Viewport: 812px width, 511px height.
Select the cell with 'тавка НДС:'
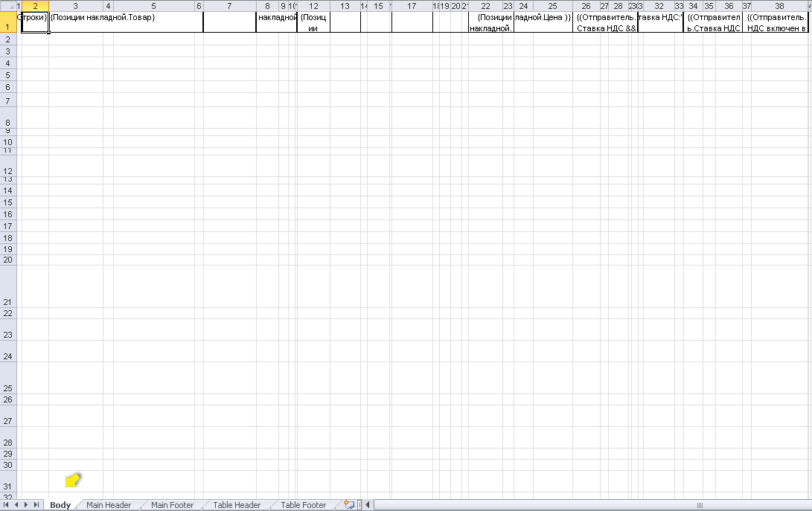[x=661, y=22]
